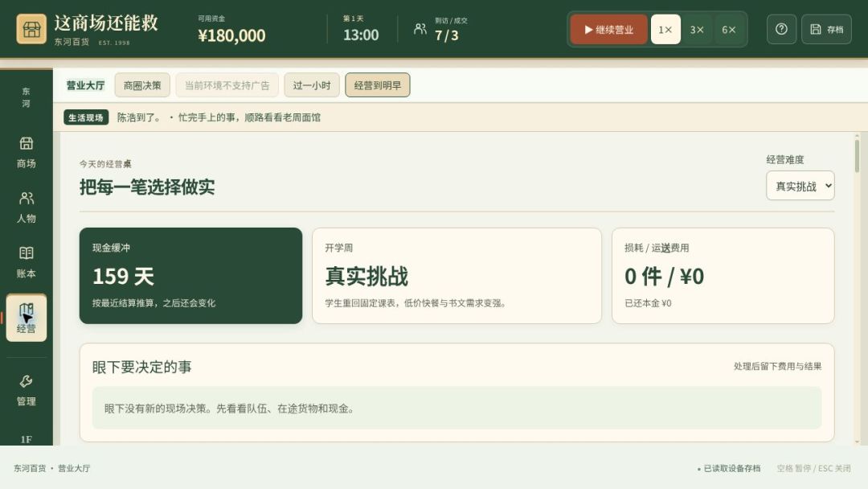Set game speed to 1×
The width and height of the screenshot is (868, 489).
click(x=665, y=29)
